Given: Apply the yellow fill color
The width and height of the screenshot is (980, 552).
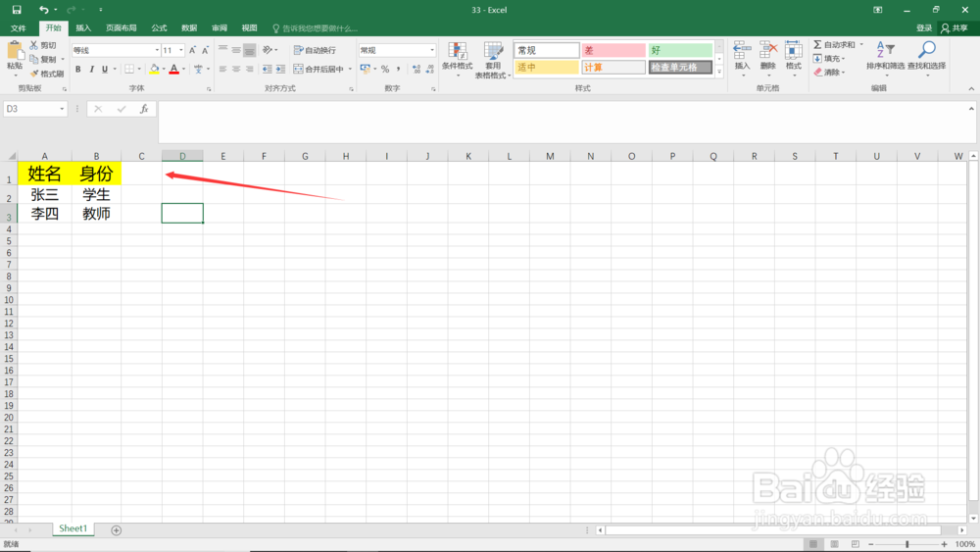Looking at the screenshot, I should point(154,70).
